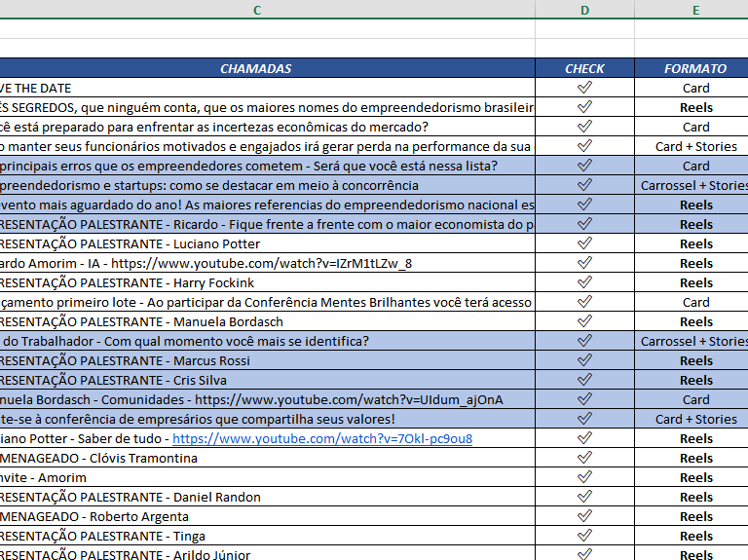Click the checkmark in the Clóvis Tramontina row
Image resolution: width=748 pixels, height=560 pixels.
(584, 458)
